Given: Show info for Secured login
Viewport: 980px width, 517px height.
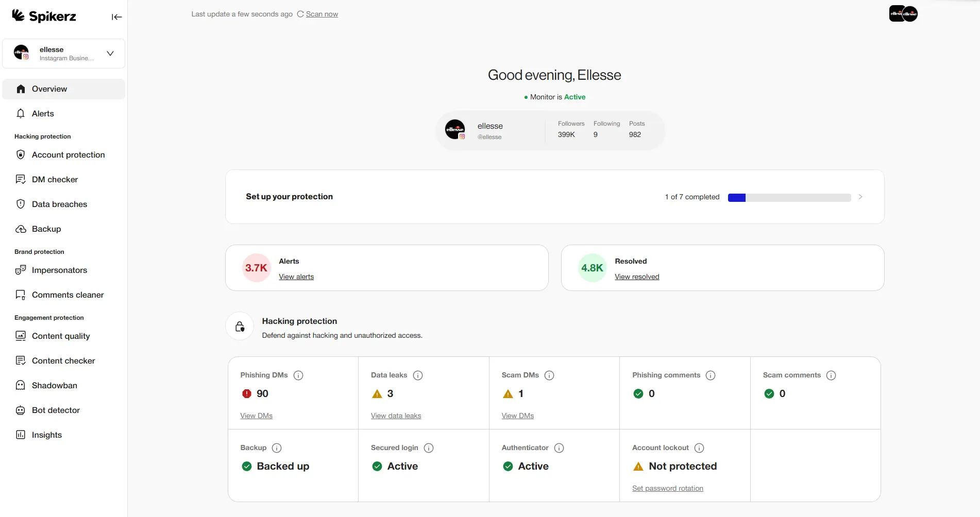Looking at the screenshot, I should tap(429, 448).
